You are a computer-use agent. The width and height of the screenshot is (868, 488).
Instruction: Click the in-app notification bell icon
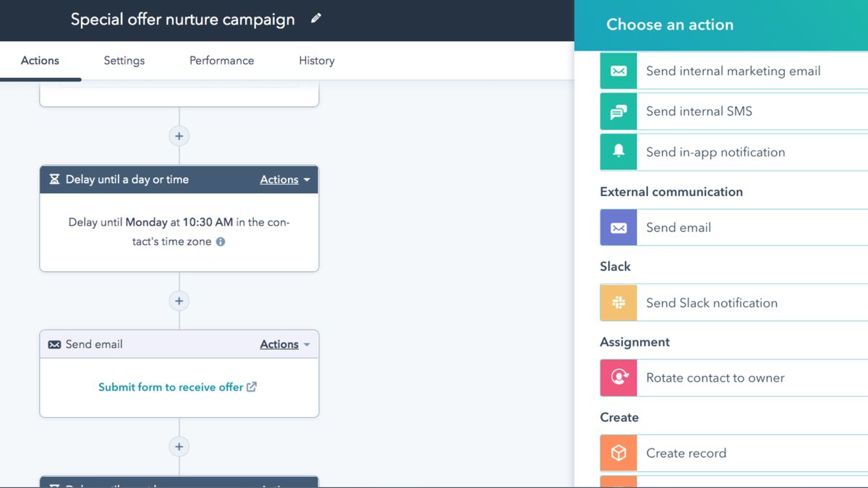point(618,152)
